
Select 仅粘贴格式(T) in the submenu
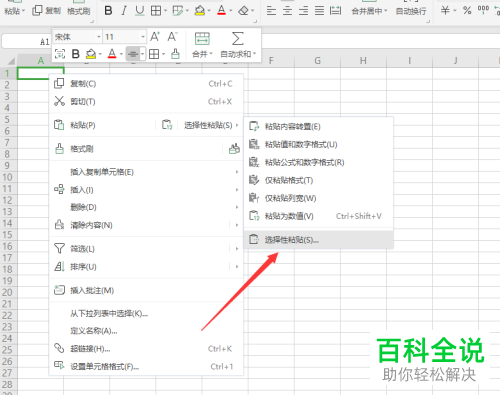319,180
